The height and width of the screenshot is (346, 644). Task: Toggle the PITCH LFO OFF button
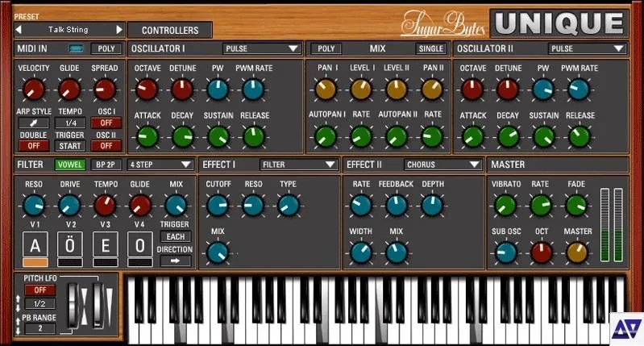click(x=39, y=290)
